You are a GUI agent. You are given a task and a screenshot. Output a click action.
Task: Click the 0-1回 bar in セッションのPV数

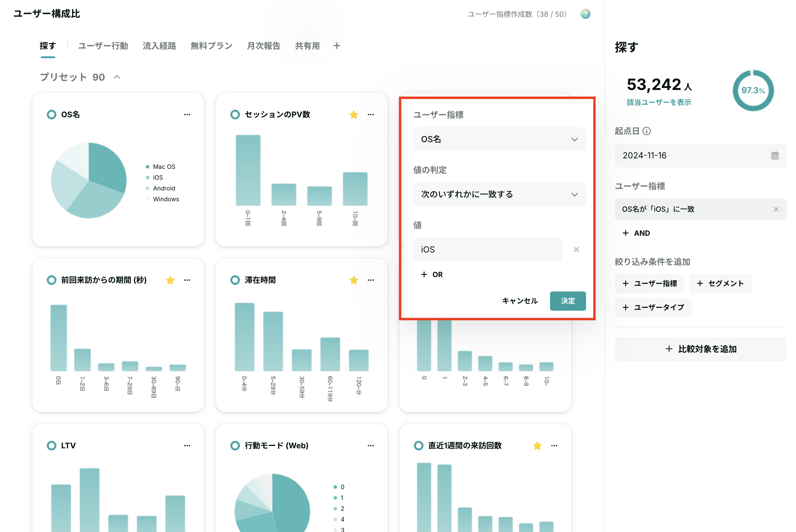pos(248,171)
